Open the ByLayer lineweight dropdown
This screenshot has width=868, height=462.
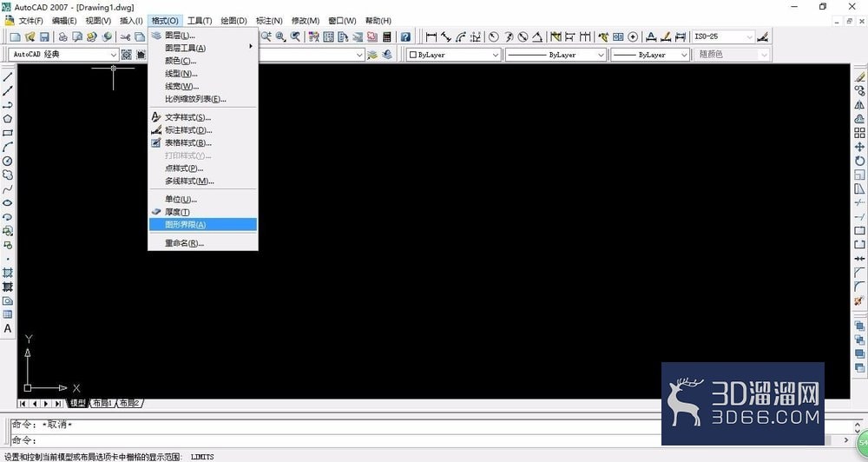coord(684,55)
